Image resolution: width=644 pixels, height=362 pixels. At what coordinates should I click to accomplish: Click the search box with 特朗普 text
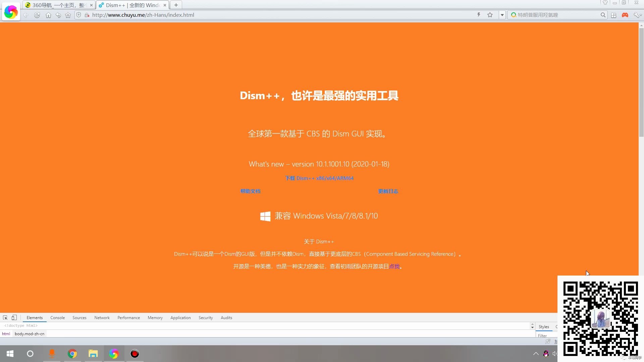pyautogui.click(x=557, y=15)
